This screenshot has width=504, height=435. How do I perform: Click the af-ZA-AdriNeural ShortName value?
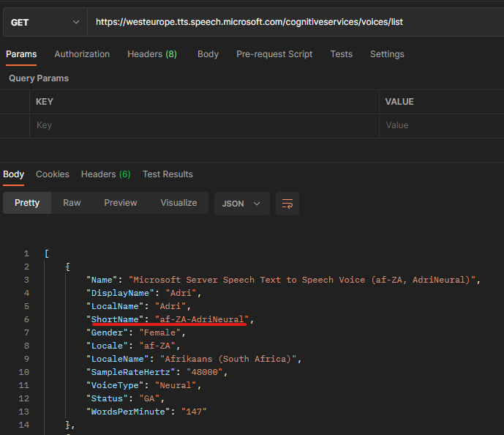[x=202, y=319]
